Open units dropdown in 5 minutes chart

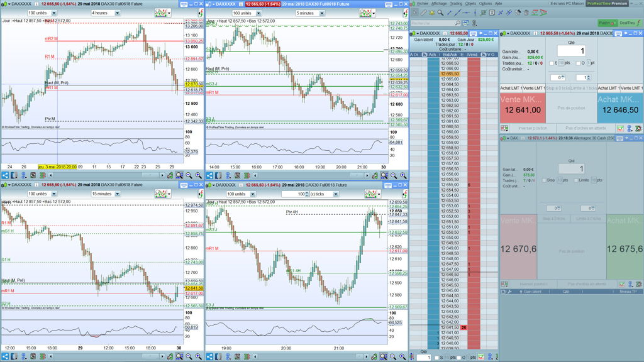tap(258, 13)
